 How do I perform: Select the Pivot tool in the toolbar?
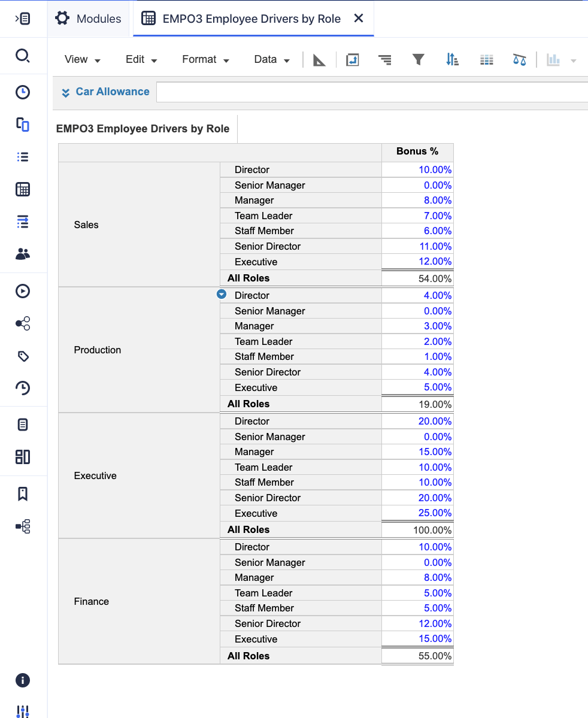(x=352, y=59)
